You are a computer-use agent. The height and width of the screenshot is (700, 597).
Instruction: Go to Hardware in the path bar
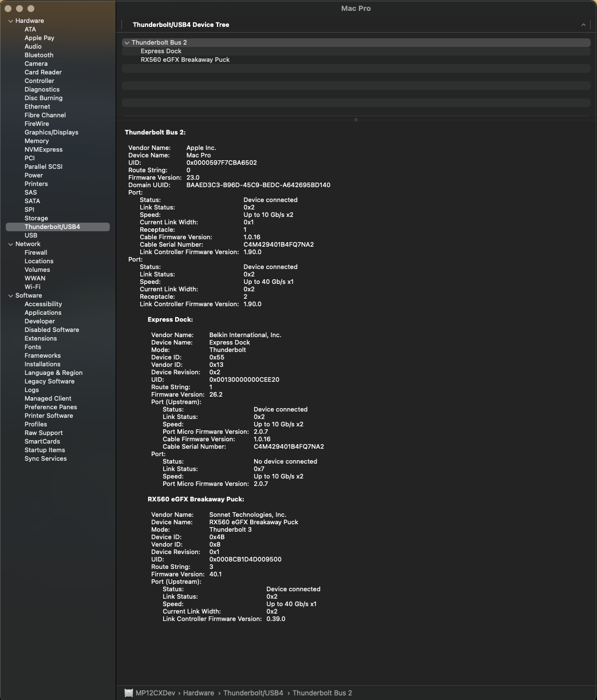tap(199, 693)
